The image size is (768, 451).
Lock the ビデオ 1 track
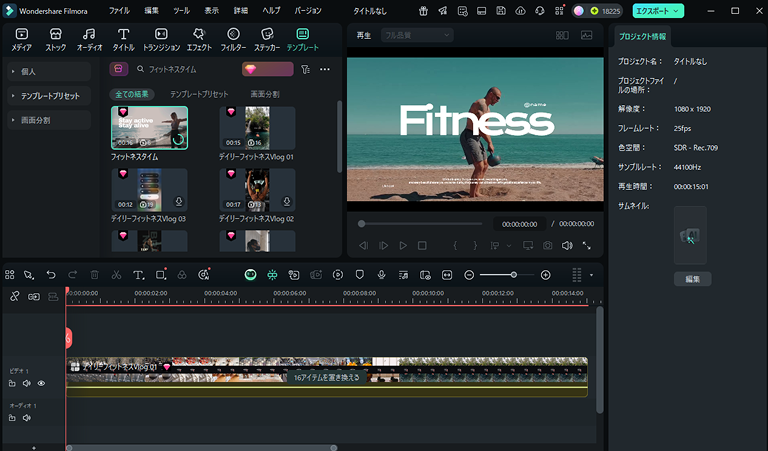click(x=12, y=383)
